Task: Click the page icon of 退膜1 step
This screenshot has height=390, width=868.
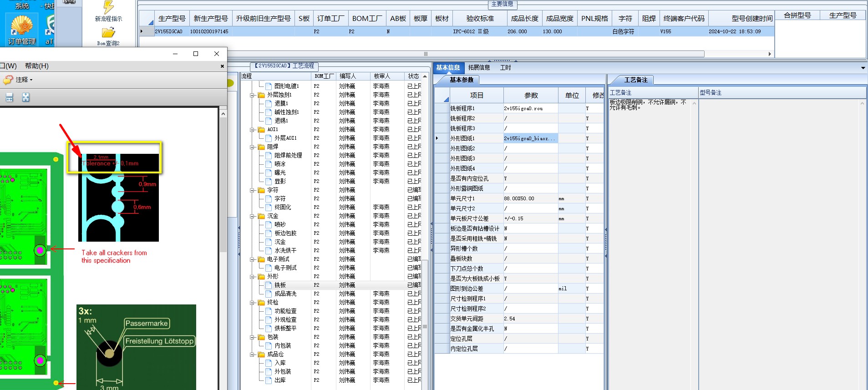Action: 269,104
